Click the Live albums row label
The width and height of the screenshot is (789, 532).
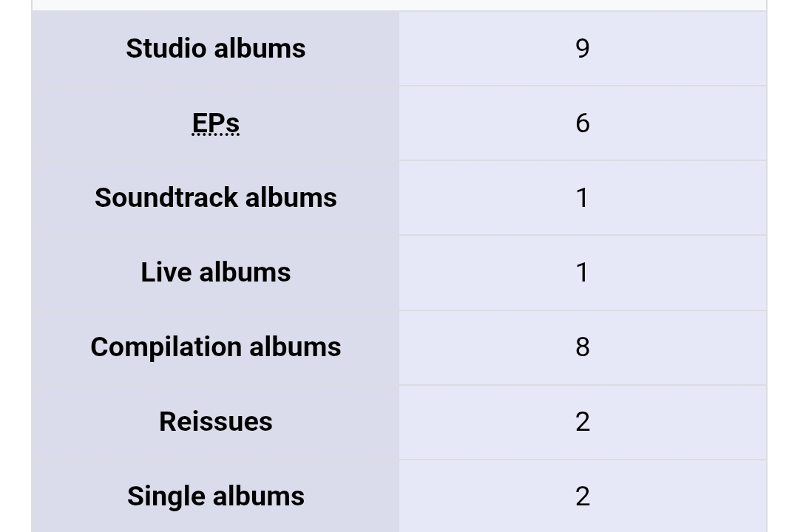coord(215,273)
